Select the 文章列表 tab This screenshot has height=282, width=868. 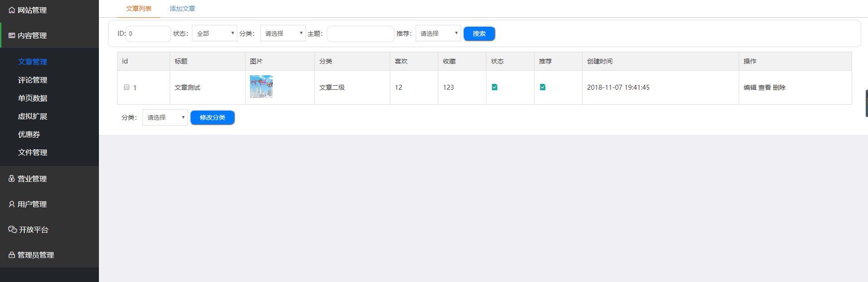point(139,9)
